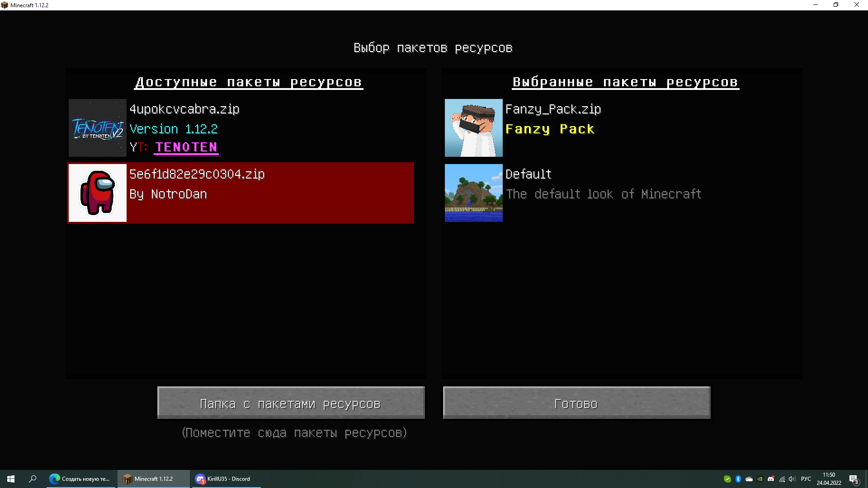Click the Default pack landscape thumbnail
This screenshot has height=488, width=868.
click(x=474, y=193)
